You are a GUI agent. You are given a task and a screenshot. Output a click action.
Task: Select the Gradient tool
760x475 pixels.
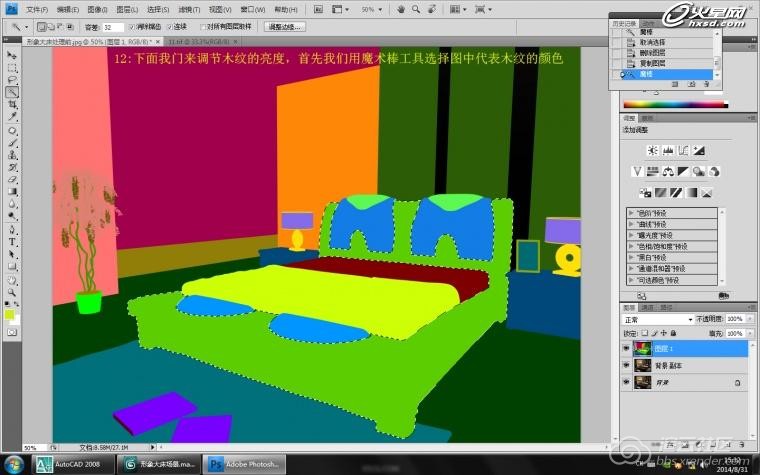[12, 191]
